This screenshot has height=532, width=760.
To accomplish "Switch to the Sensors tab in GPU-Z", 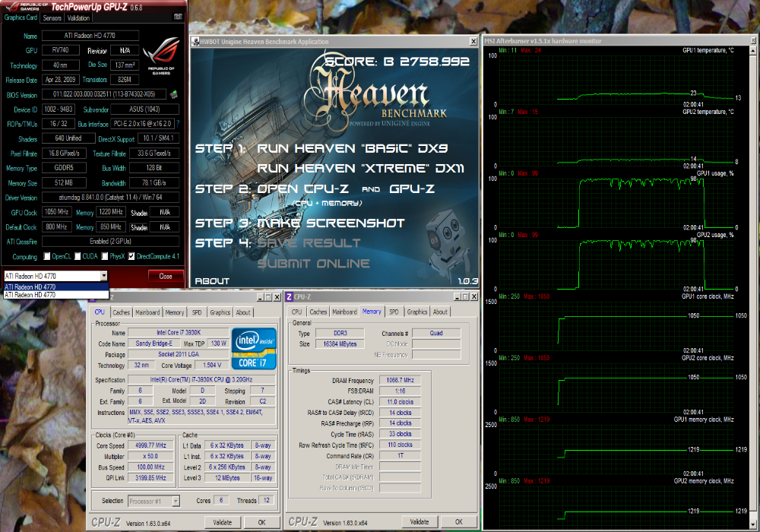I will pyautogui.click(x=52, y=18).
